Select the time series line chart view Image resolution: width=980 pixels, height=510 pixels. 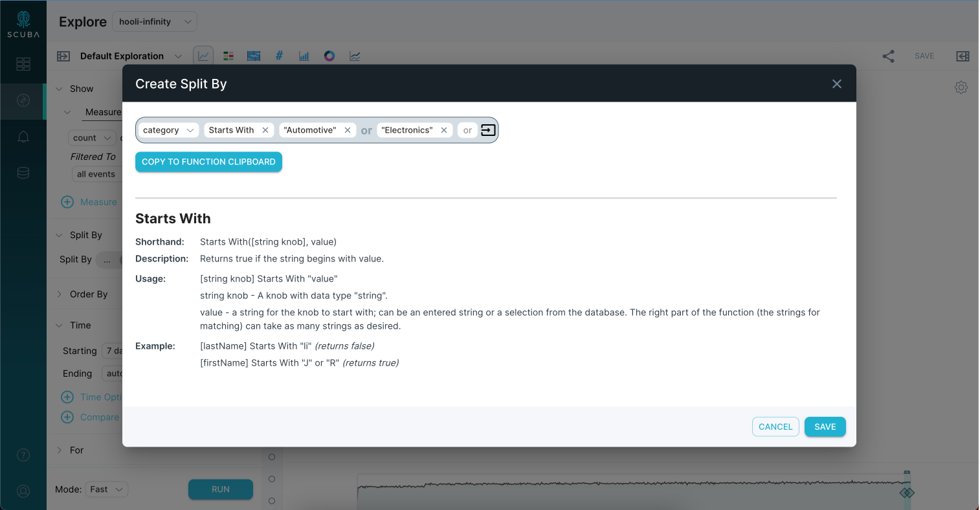[203, 56]
